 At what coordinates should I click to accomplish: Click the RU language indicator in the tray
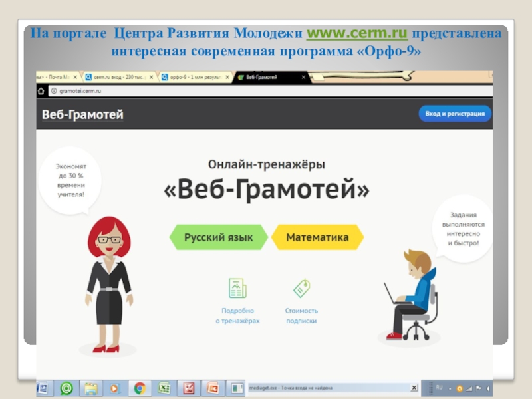click(439, 388)
